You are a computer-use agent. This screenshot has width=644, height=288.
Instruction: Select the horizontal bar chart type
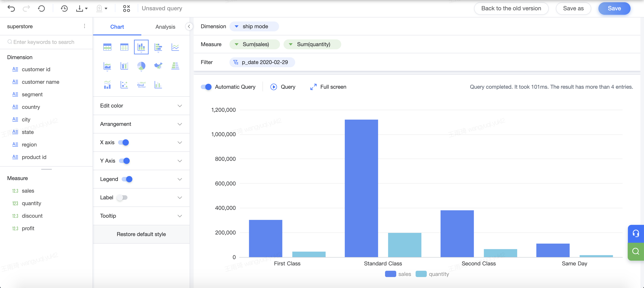158,47
